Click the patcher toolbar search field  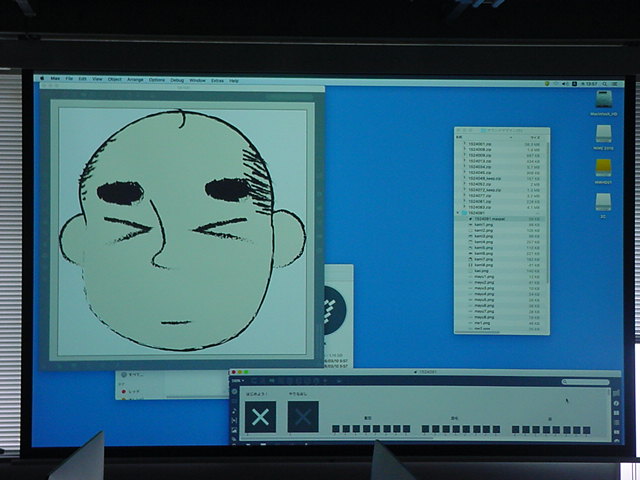click(585, 382)
